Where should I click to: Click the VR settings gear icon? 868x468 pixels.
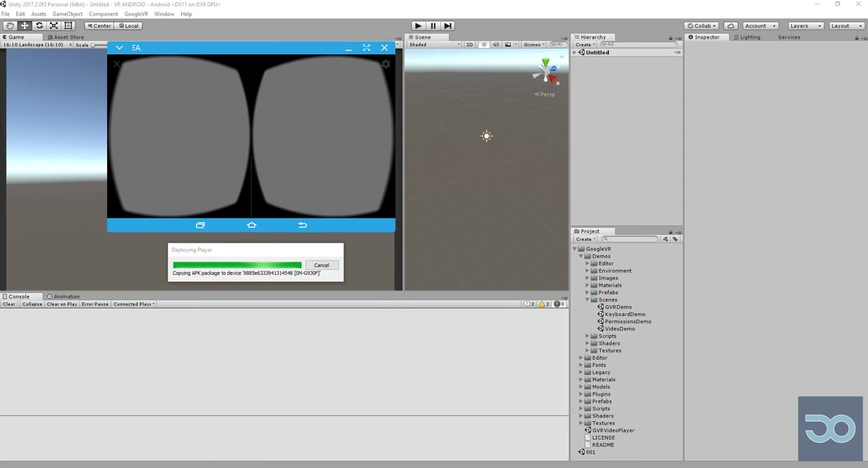coord(386,64)
